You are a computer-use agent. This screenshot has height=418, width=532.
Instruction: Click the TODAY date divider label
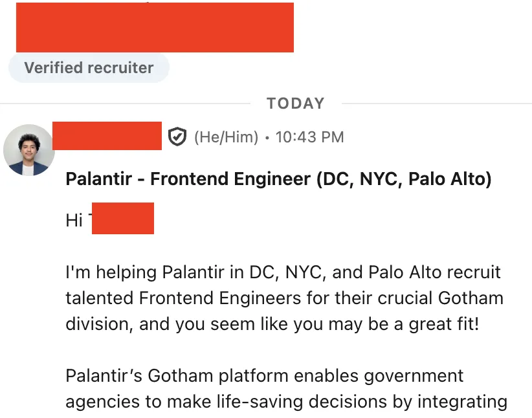(296, 104)
